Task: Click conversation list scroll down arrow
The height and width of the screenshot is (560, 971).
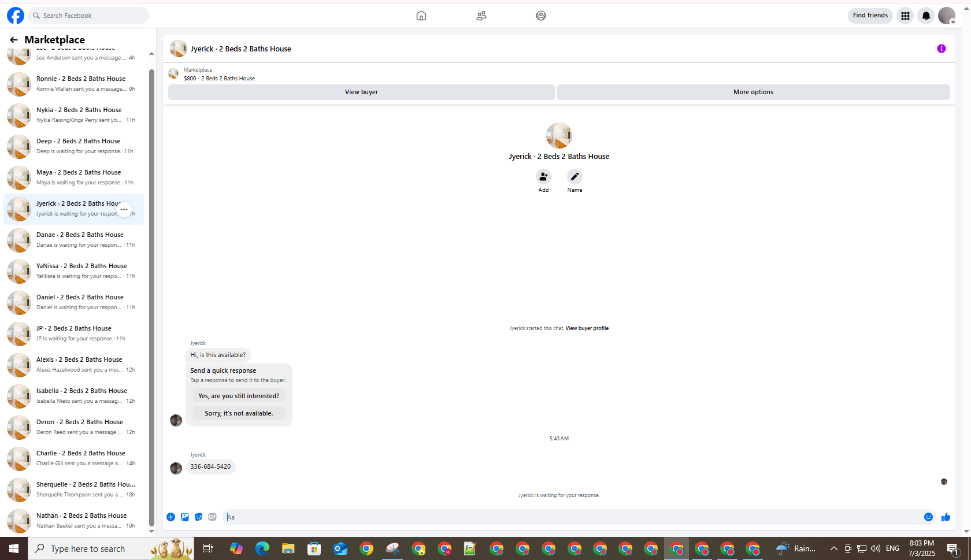Action: pyautogui.click(x=151, y=531)
